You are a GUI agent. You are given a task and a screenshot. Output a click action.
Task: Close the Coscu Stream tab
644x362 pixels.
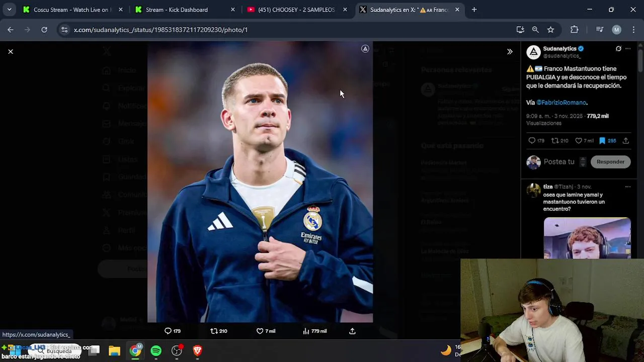click(x=120, y=10)
